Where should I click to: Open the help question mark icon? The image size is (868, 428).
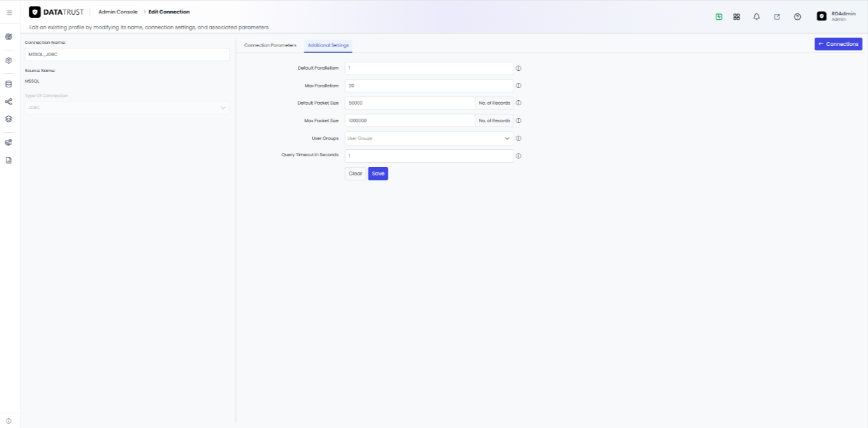pos(797,17)
